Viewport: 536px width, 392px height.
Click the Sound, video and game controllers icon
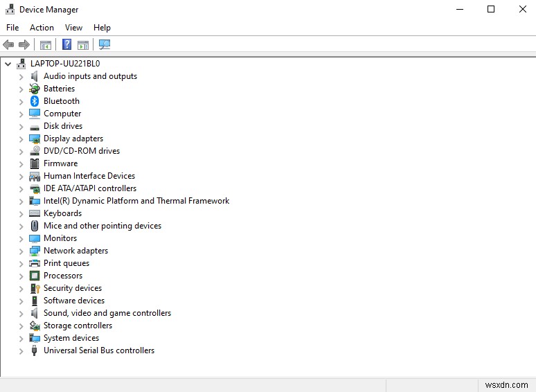(34, 313)
